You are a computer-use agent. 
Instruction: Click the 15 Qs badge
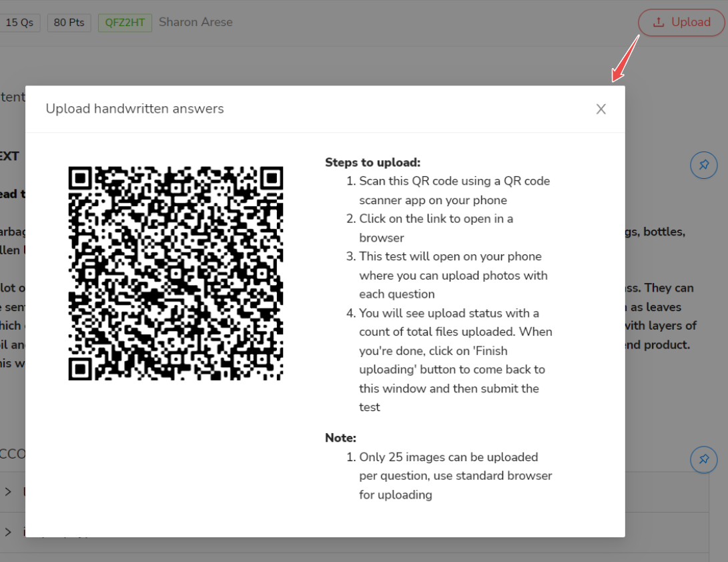[20, 22]
